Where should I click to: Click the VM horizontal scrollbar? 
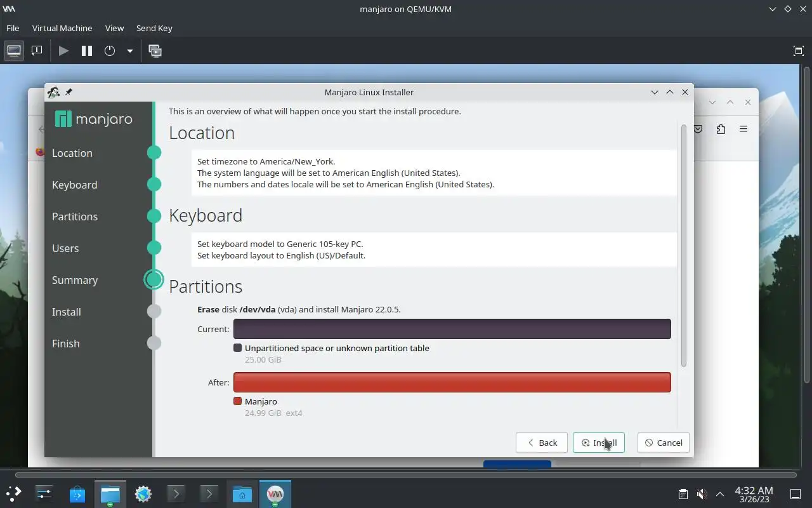[x=406, y=474]
